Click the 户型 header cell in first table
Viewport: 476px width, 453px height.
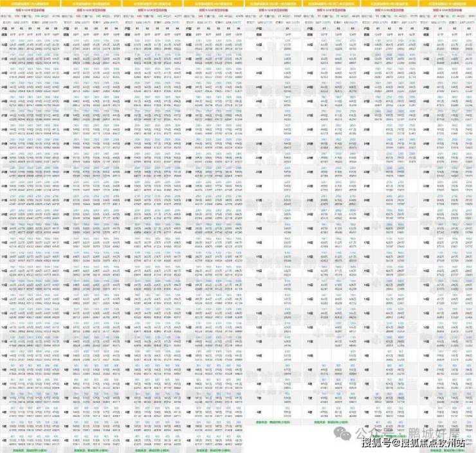pyautogui.click(x=6, y=28)
